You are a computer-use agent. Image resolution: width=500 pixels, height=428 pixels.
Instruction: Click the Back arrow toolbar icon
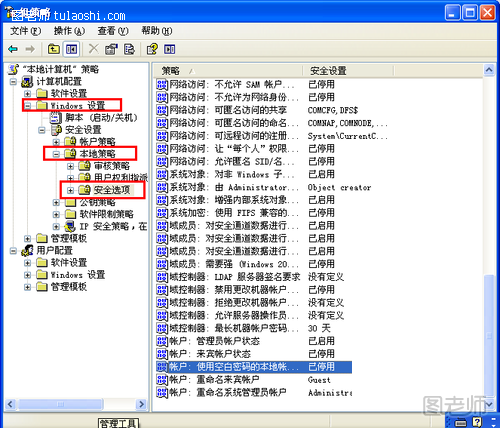pos(13,49)
